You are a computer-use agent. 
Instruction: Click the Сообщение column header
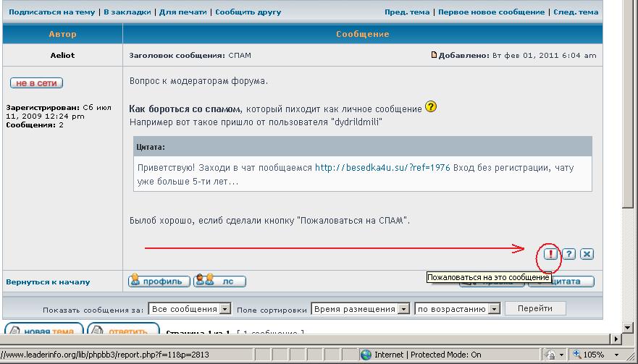coord(363,34)
